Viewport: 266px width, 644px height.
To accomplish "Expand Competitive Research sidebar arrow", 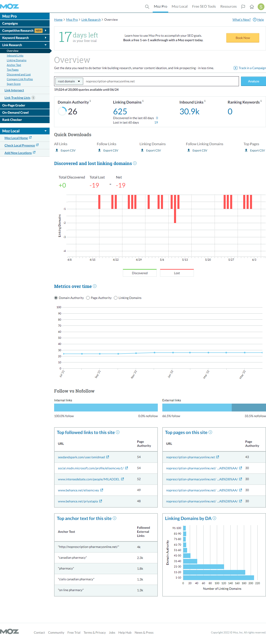I will (46, 30).
